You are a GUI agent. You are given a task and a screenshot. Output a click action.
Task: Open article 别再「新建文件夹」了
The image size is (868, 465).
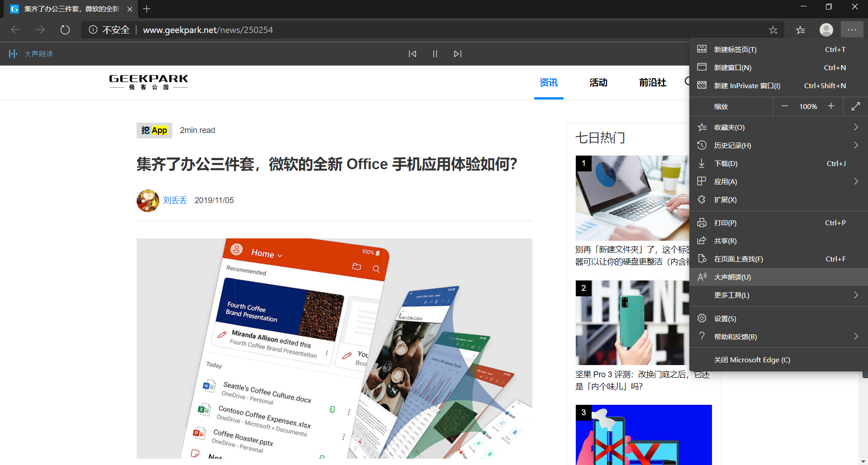[x=632, y=256]
